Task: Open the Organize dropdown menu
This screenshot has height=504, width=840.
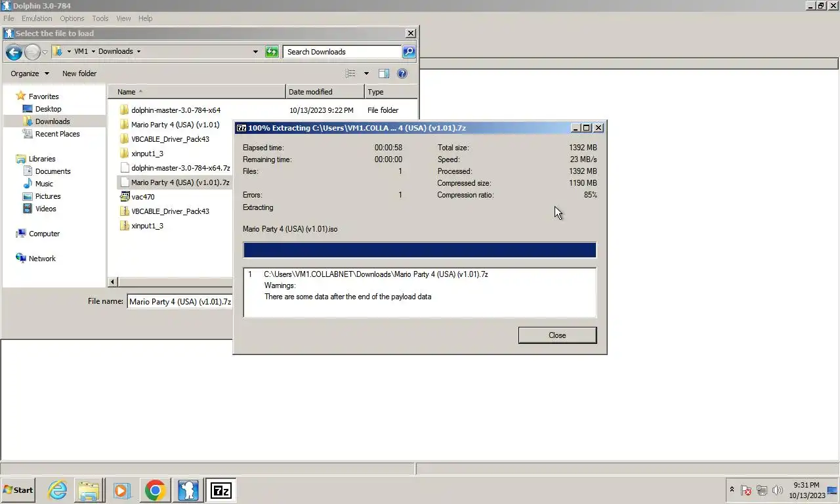Action: (x=30, y=73)
